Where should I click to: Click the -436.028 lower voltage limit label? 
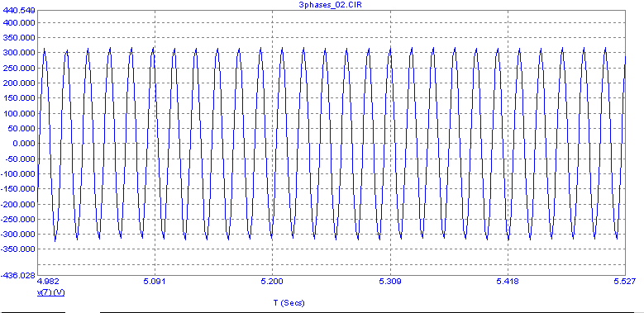click(x=17, y=275)
